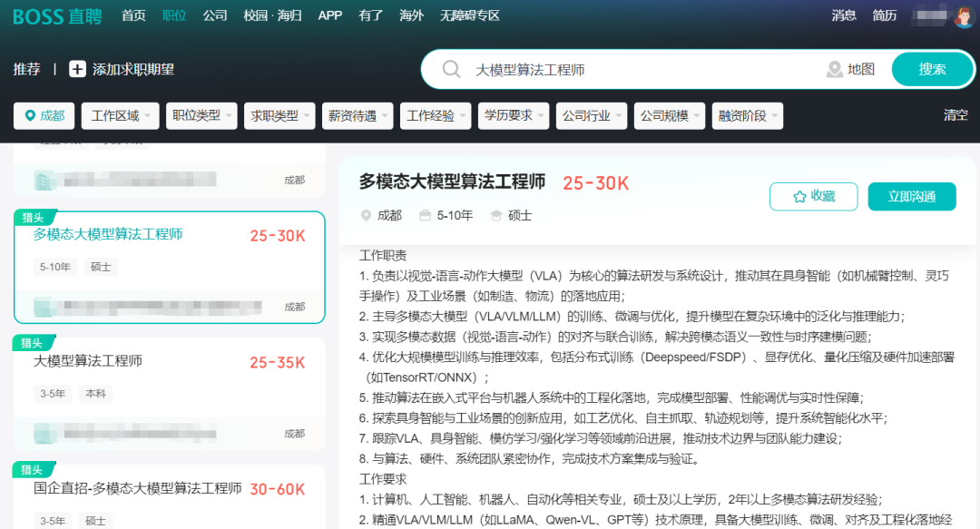Expand the 融资阶段 dropdown

point(747,116)
